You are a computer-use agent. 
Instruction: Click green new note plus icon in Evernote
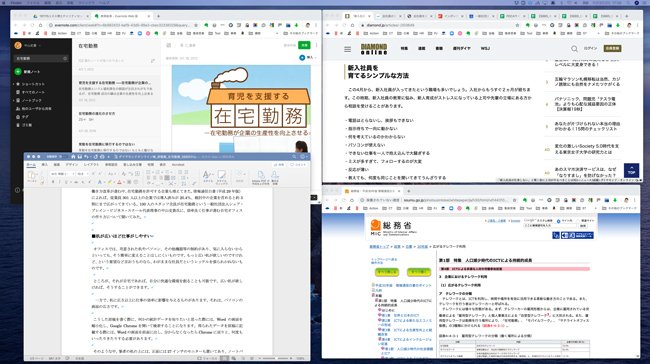pos(18,71)
